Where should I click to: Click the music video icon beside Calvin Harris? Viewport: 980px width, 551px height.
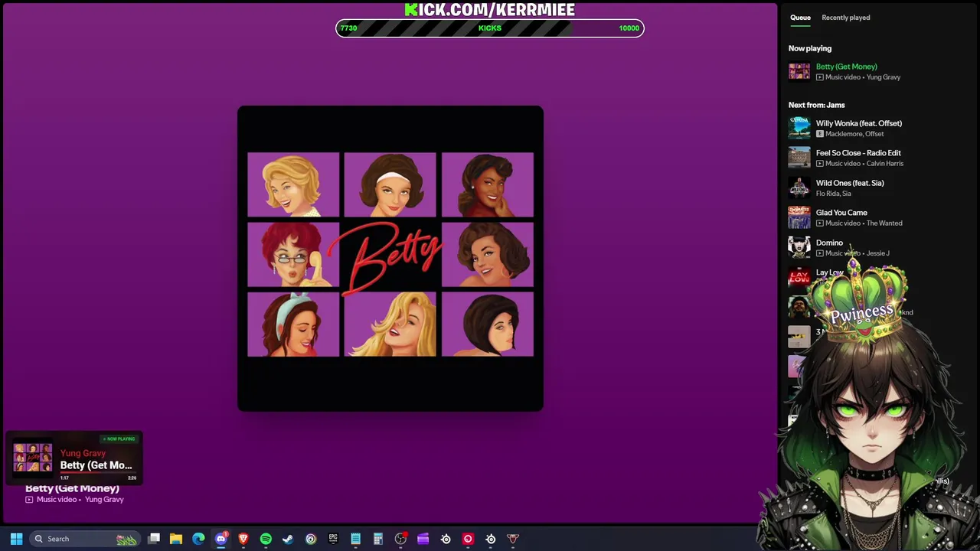819,164
